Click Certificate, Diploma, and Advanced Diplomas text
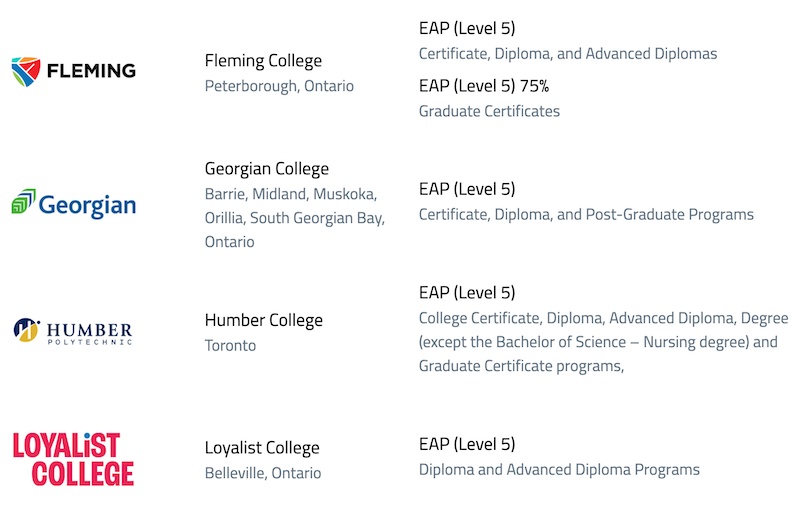 (x=568, y=54)
